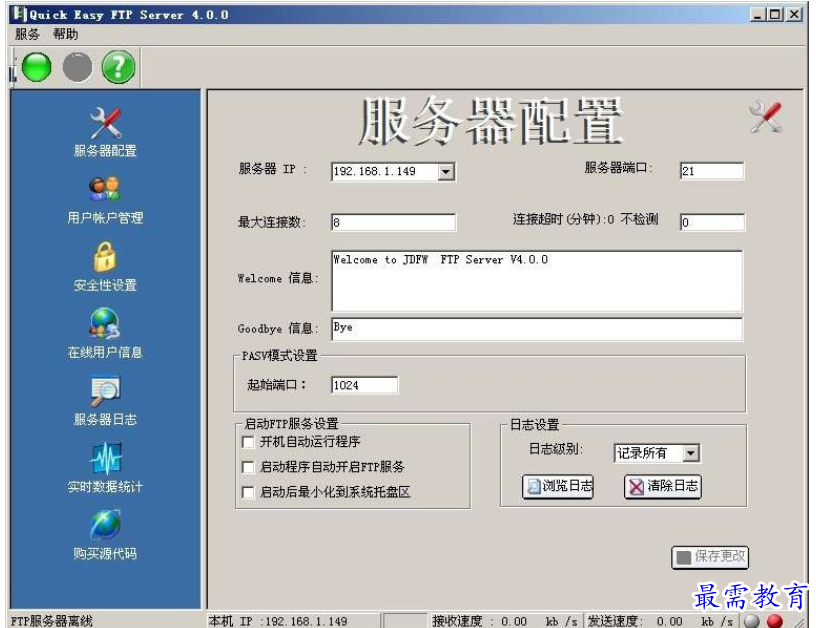Click the Welcome 信息 text area
The image size is (816, 628).
pos(537,281)
